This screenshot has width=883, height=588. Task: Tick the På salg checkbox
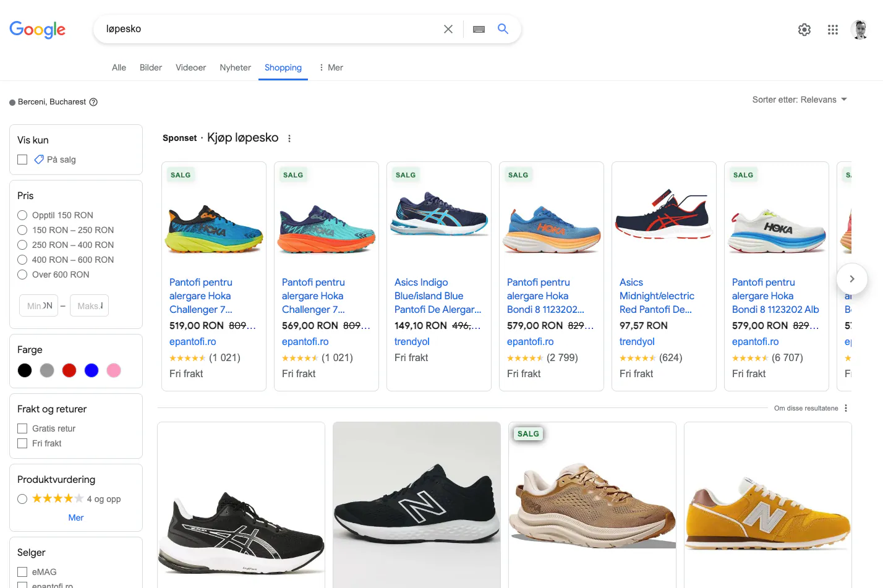tap(22, 160)
